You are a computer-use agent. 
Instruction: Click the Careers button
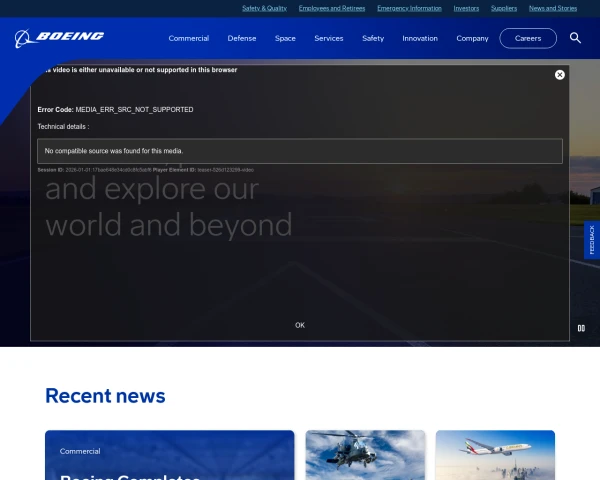(528, 38)
